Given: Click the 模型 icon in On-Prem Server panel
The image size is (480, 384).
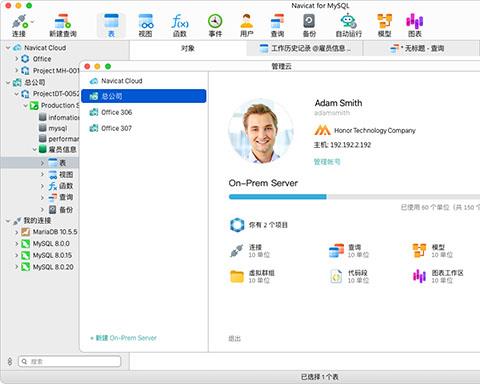Looking at the screenshot, I should coord(419,251).
